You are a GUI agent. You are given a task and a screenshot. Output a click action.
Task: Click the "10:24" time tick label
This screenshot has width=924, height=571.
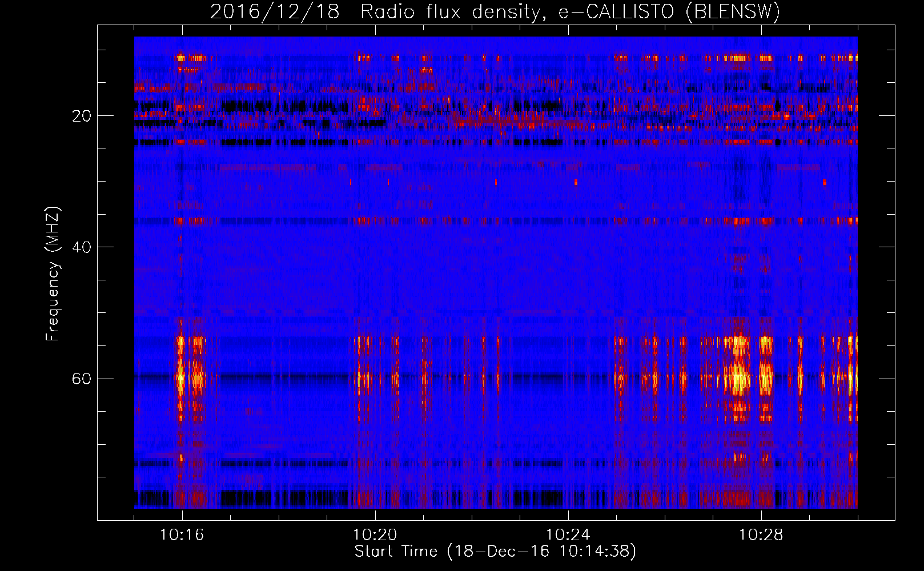point(568,535)
